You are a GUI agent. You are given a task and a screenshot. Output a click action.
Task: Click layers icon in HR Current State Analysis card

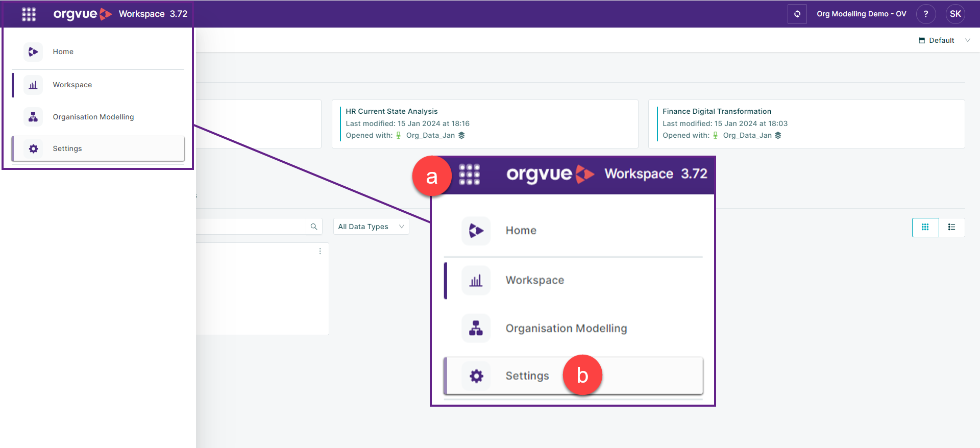pyautogui.click(x=461, y=135)
